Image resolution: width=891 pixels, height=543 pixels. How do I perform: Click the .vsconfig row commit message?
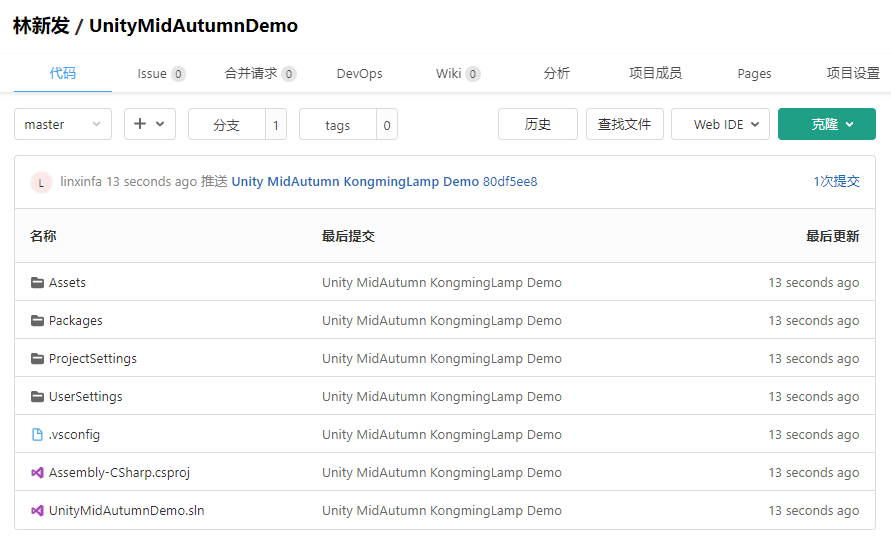pyautogui.click(x=442, y=435)
